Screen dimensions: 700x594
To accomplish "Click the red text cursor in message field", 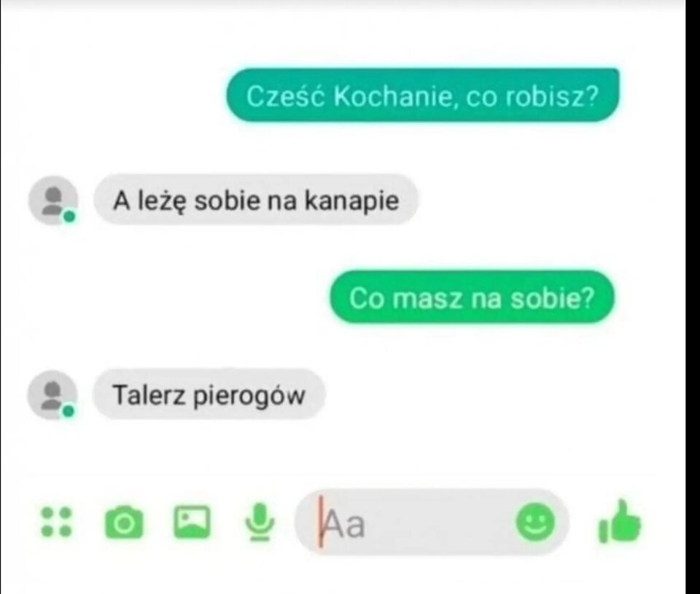I will [x=321, y=522].
